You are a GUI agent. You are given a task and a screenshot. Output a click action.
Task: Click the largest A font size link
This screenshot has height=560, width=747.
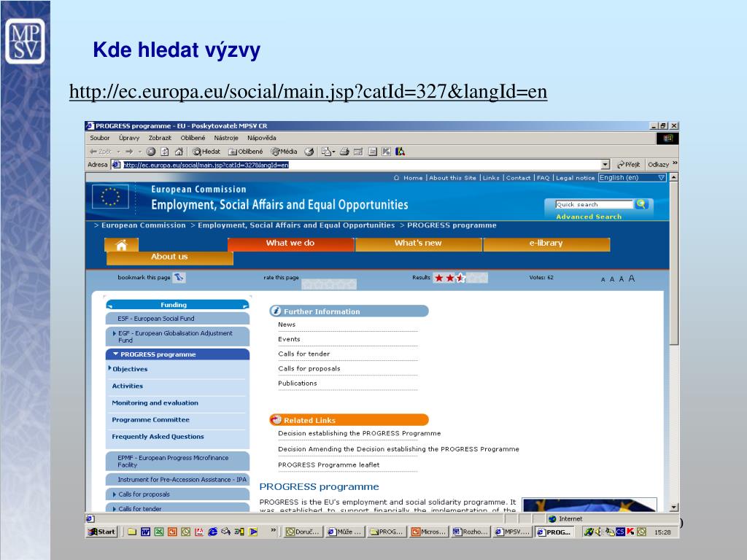631,279
